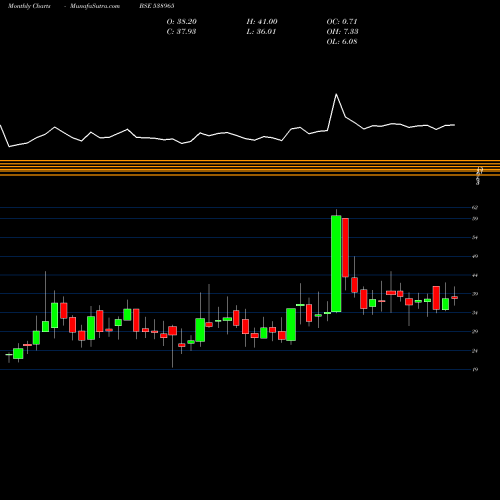Click the 62 price axis label

(475, 208)
